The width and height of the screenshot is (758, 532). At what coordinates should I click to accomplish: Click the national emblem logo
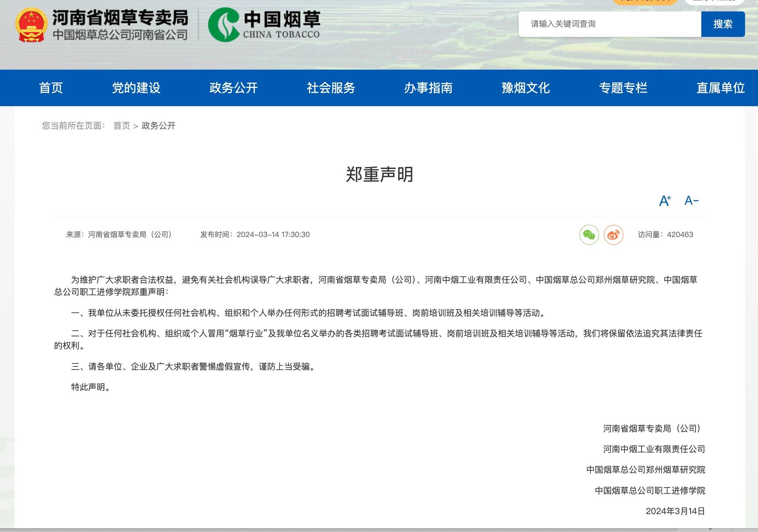point(31,25)
